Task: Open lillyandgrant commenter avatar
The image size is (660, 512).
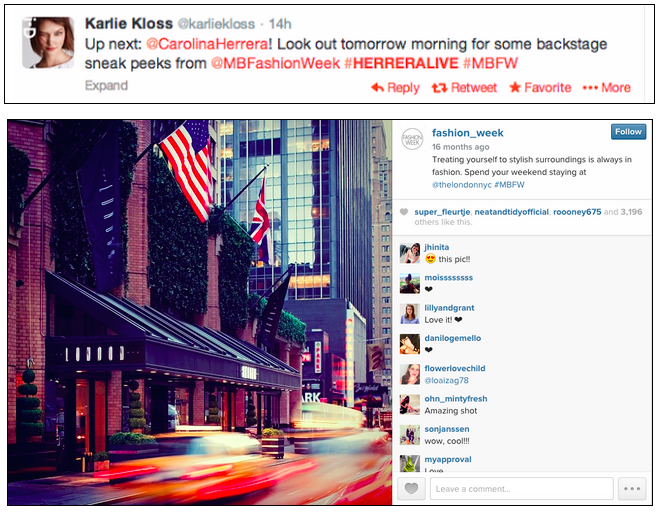Action: click(410, 314)
